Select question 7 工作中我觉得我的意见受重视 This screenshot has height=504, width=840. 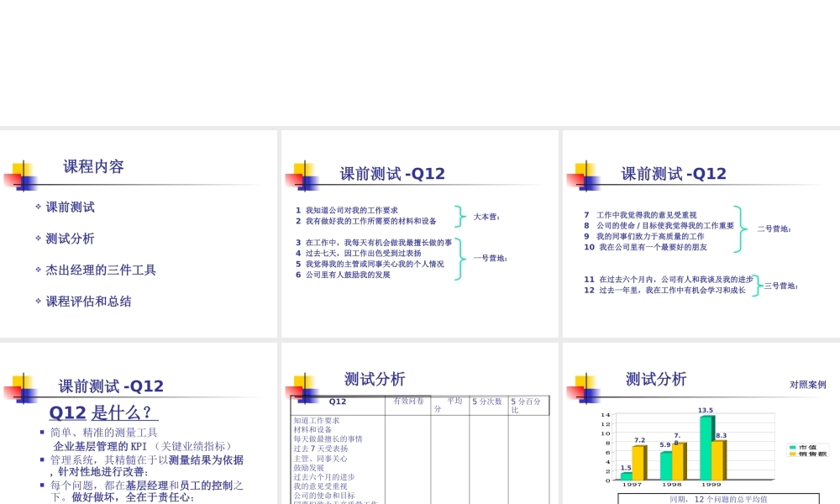coord(640,215)
